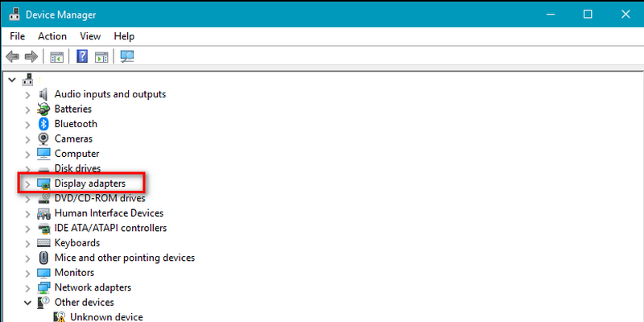644x322 pixels.
Task: Select IDE ATA/ATAPI controllers label
Action: [x=110, y=228]
